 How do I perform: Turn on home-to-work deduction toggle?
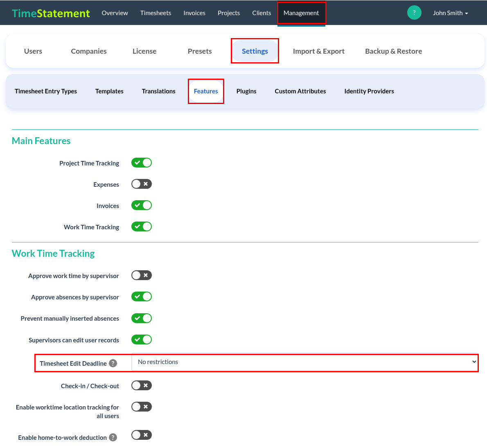point(141,435)
